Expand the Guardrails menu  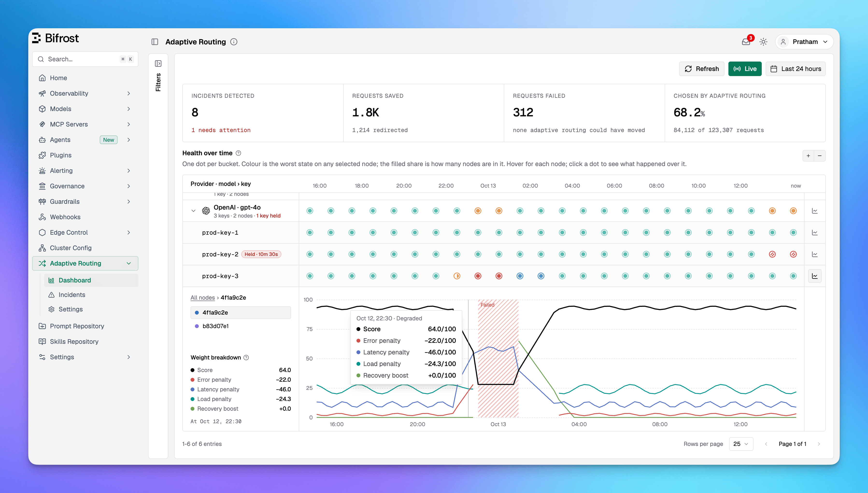85,201
